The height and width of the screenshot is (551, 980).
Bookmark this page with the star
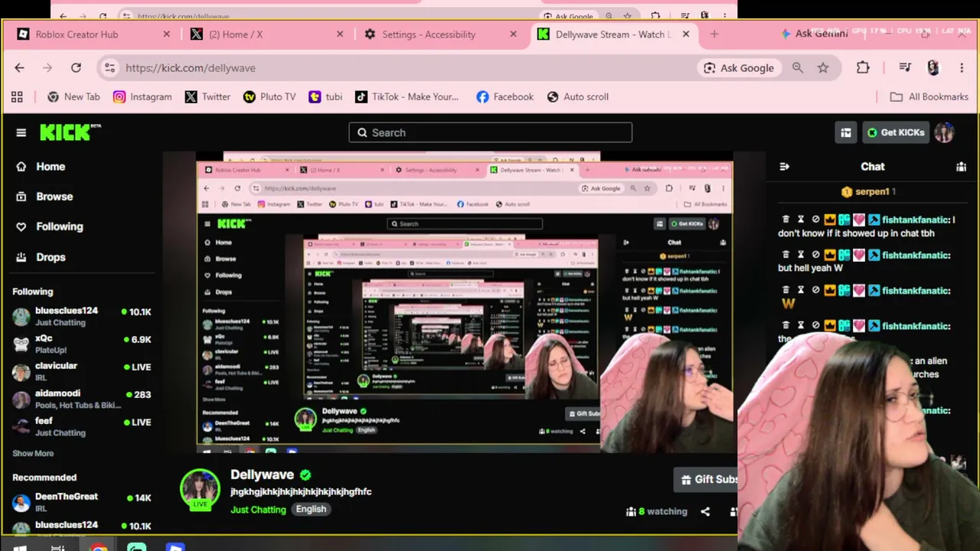[x=823, y=67]
